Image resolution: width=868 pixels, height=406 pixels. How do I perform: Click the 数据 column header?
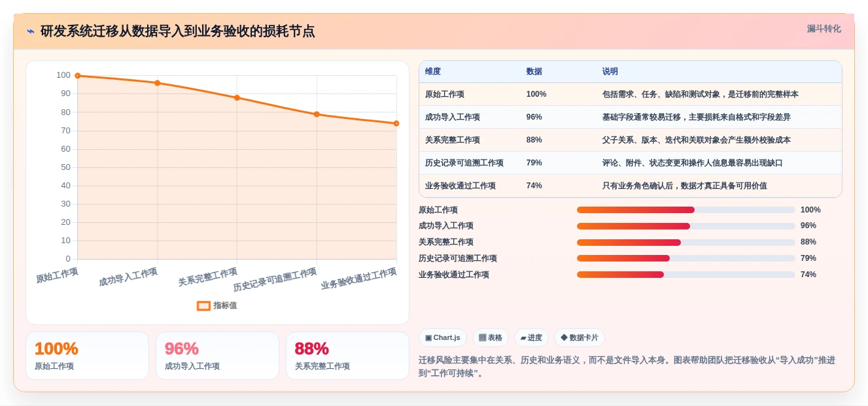pyautogui.click(x=534, y=72)
